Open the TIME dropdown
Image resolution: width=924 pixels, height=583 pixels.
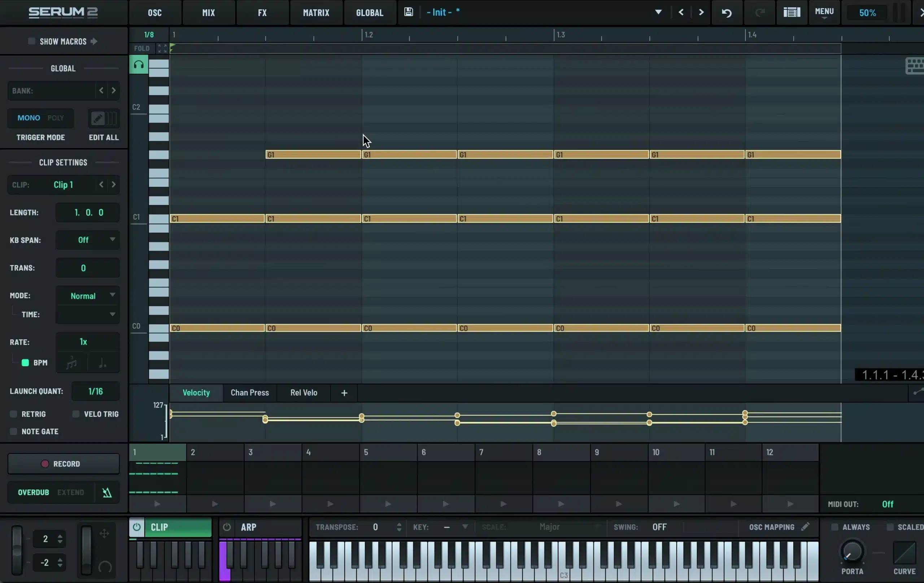87,314
